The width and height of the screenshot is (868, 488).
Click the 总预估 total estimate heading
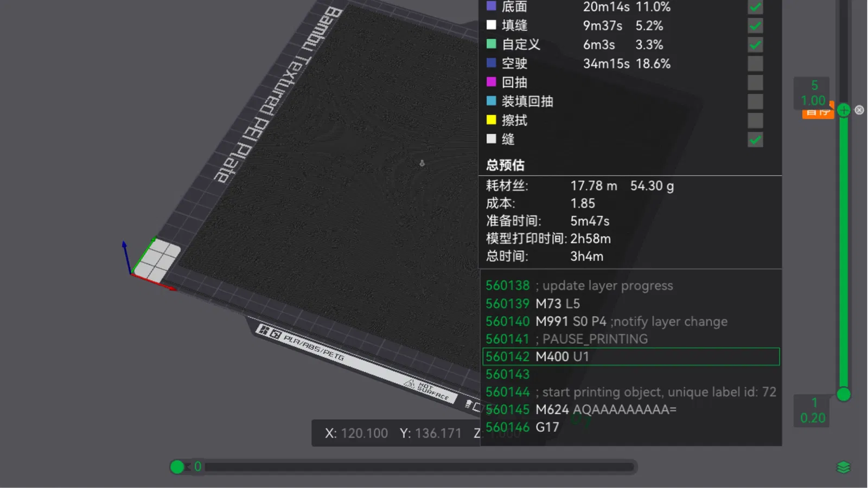pos(505,165)
